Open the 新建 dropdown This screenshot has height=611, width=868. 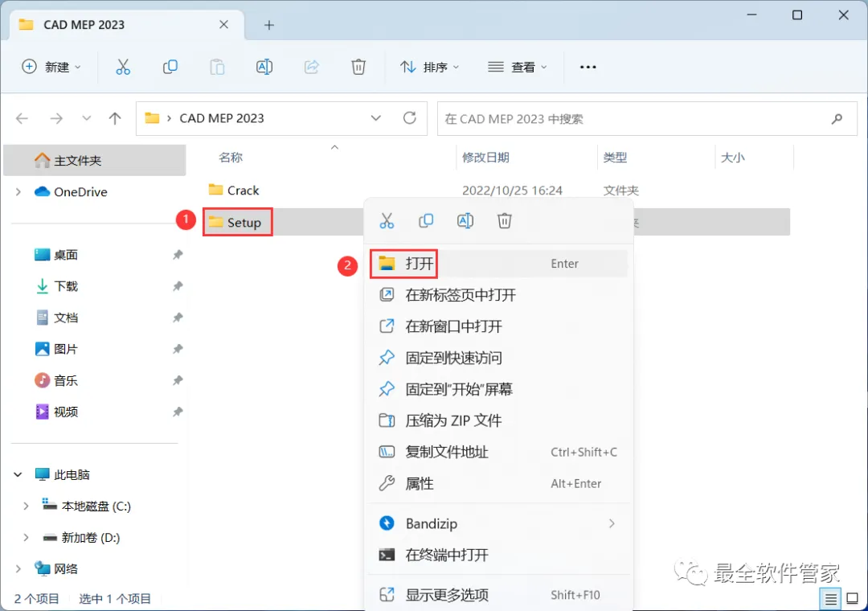coord(51,67)
